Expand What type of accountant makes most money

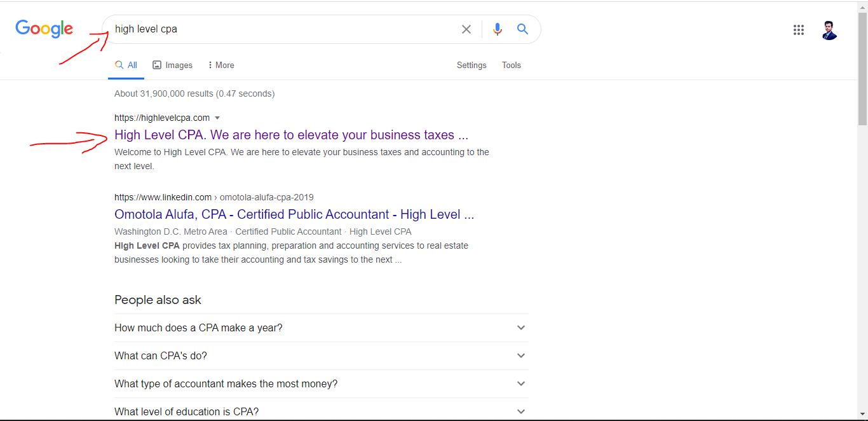pos(321,383)
